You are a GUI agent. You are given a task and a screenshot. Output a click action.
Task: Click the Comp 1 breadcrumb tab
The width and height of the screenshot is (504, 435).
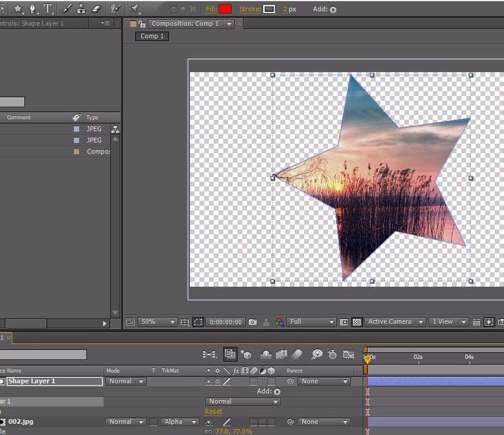click(x=152, y=36)
